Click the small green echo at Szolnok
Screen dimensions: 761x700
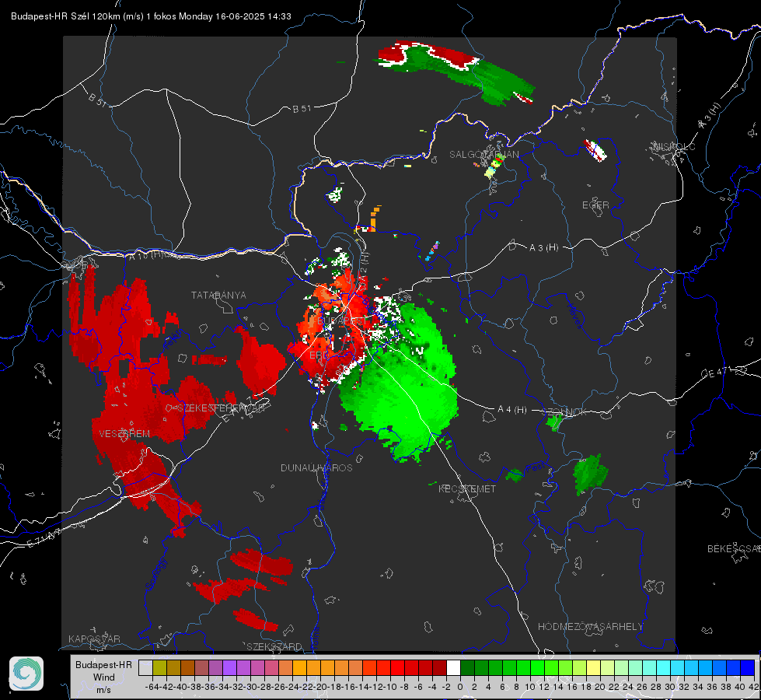pyautogui.click(x=553, y=422)
